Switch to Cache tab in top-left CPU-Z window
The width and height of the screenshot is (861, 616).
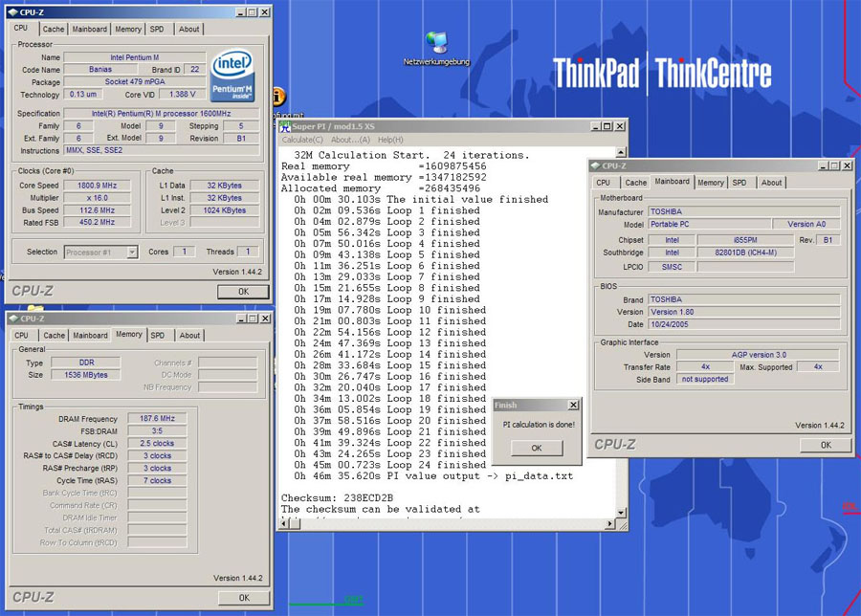(54, 29)
